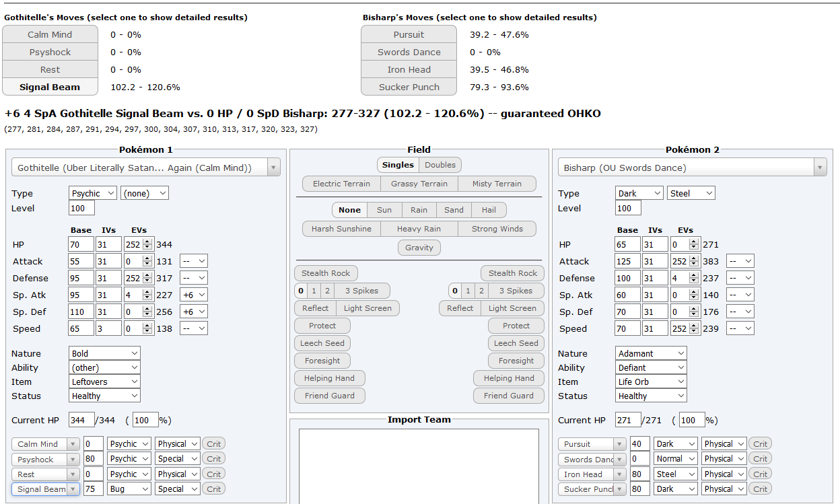This screenshot has height=504, width=840.
Task: Select Bisharp's Swords Dance move result
Action: 409,52
